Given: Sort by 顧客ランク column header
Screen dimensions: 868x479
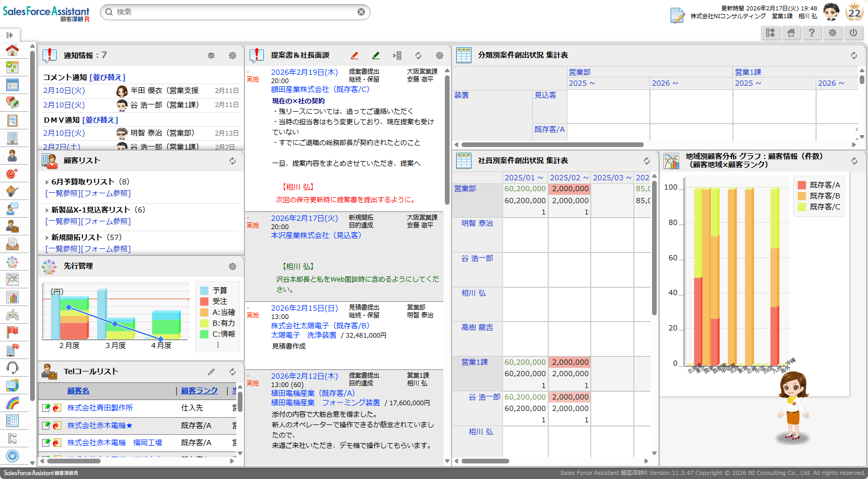Looking at the screenshot, I should pos(199,391).
